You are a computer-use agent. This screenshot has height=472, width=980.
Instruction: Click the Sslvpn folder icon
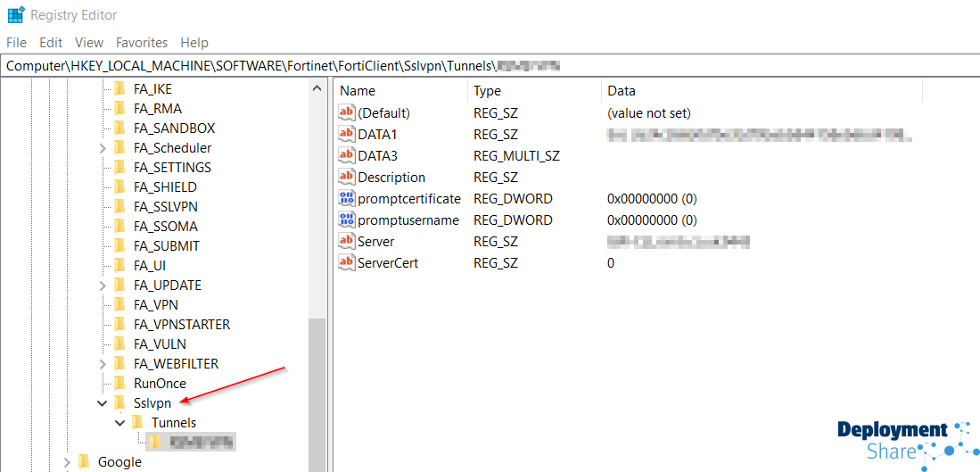120,402
